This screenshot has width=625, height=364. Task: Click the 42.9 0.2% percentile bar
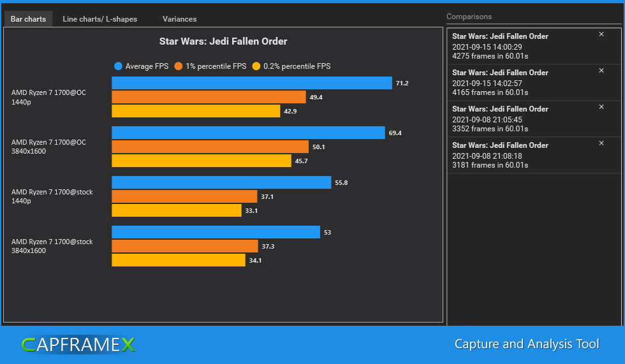click(x=196, y=111)
